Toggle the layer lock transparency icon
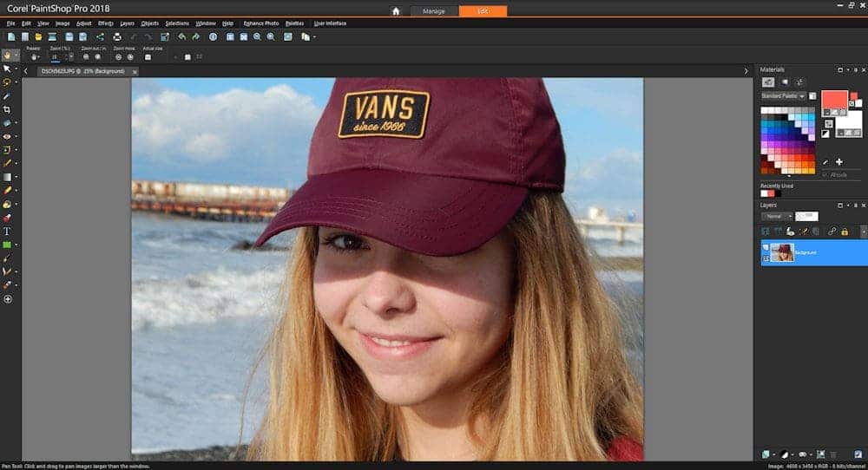This screenshot has width=868, height=470. 845,232
